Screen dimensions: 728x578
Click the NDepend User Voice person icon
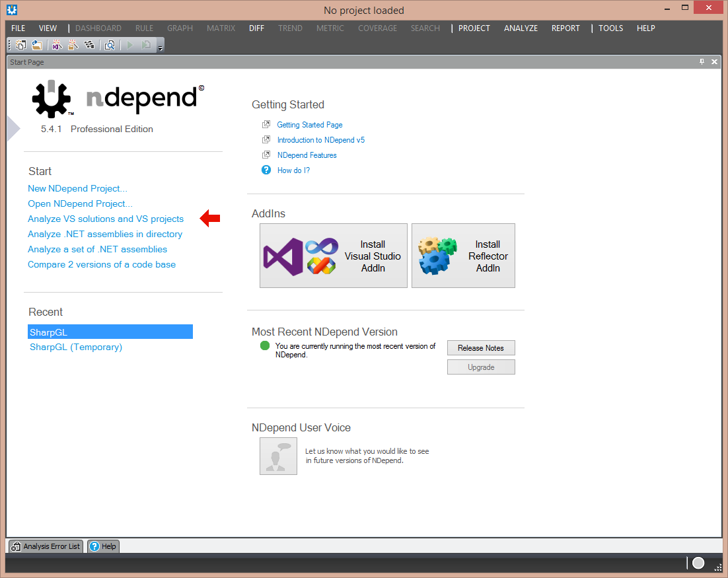point(279,456)
